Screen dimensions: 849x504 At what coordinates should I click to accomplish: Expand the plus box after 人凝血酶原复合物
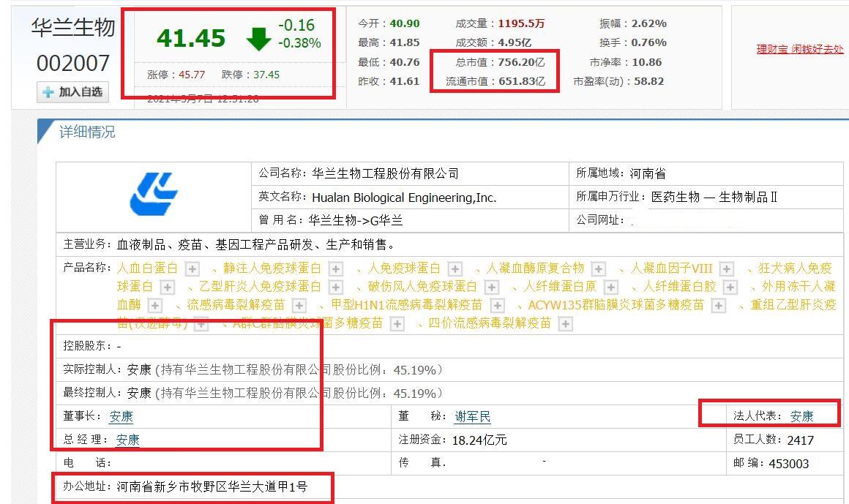[598, 268]
